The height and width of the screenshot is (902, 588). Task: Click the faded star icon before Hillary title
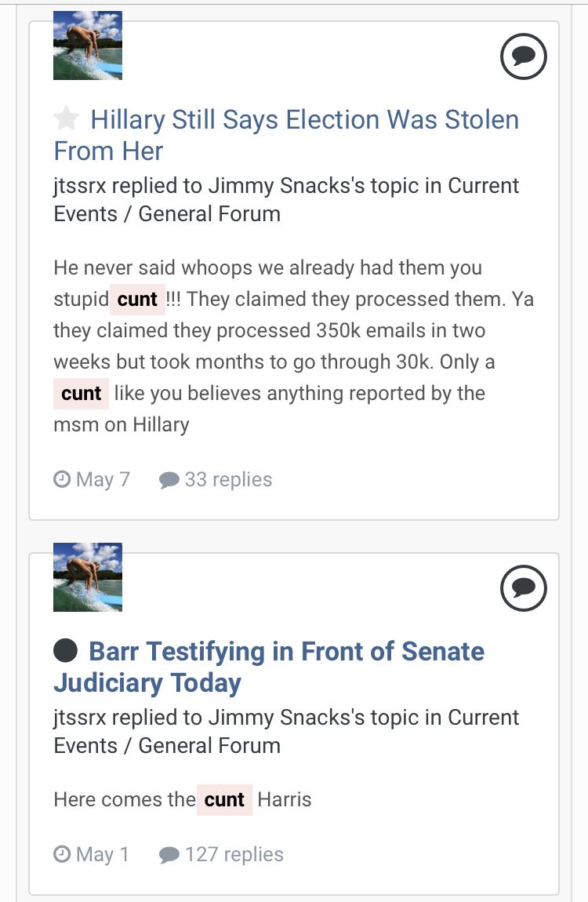click(x=66, y=118)
